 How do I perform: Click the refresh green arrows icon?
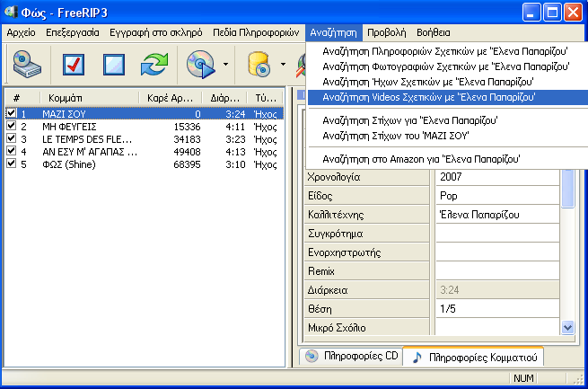[x=154, y=64]
